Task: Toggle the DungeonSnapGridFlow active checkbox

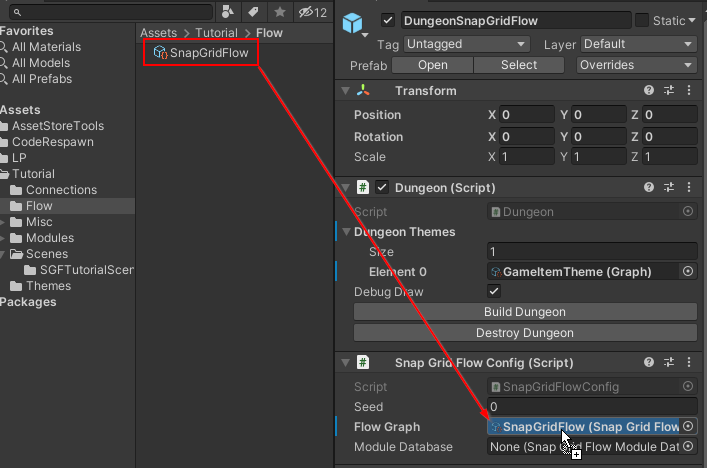Action: [388, 20]
